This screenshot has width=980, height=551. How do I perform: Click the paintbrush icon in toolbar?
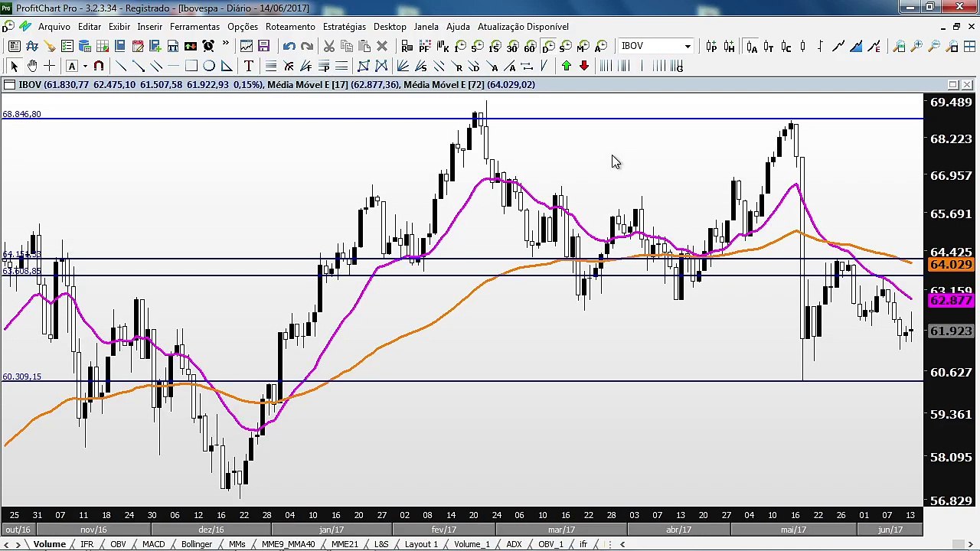pos(49,46)
